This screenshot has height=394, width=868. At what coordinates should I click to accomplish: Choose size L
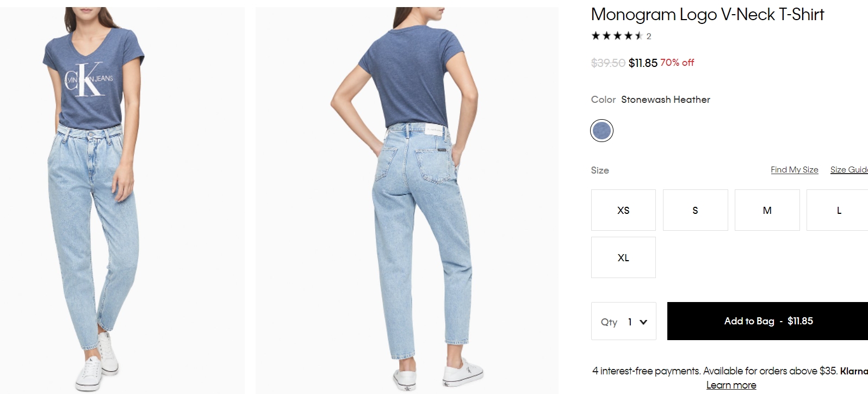[x=838, y=210]
